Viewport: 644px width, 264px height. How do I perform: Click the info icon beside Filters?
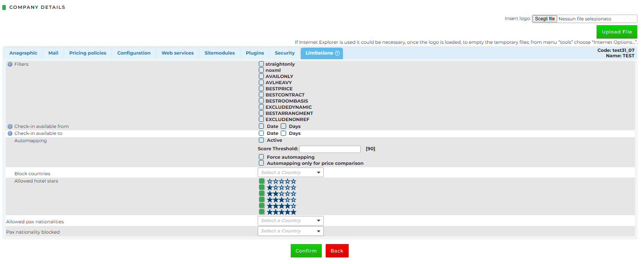pos(10,64)
